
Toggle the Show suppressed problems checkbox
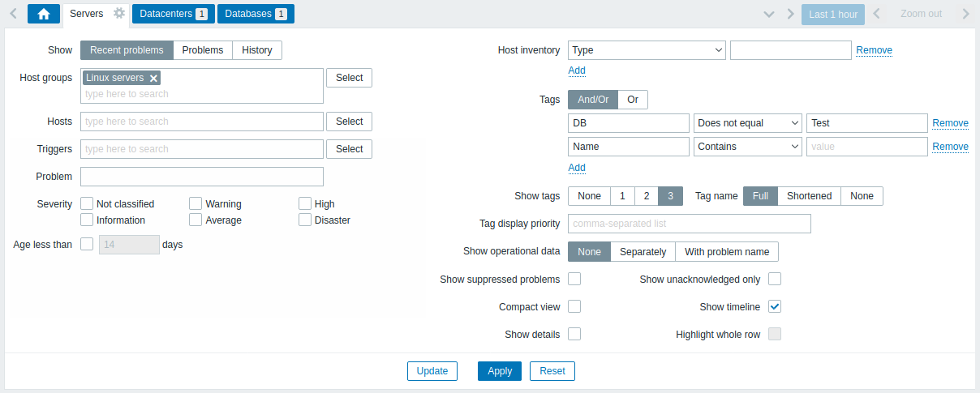[574, 279]
